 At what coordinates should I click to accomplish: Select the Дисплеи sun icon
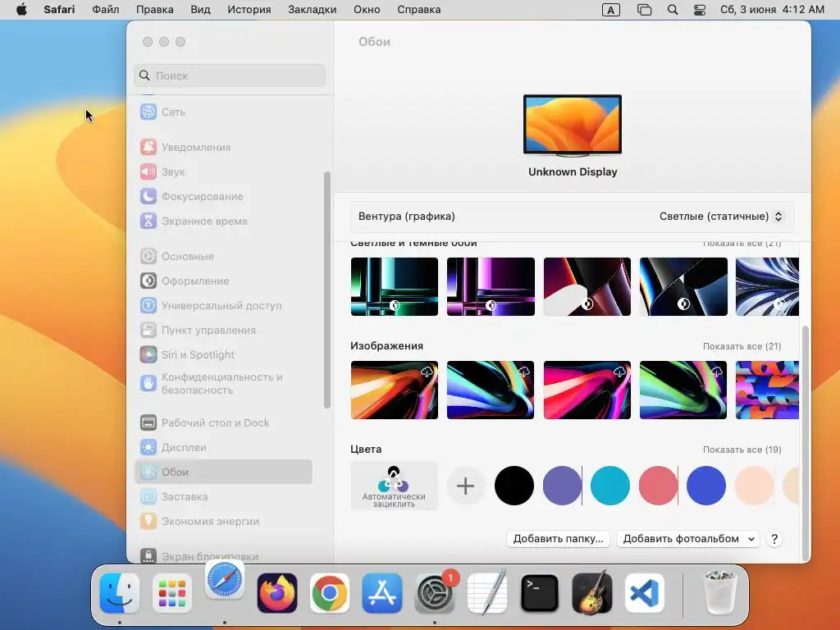[x=148, y=447]
